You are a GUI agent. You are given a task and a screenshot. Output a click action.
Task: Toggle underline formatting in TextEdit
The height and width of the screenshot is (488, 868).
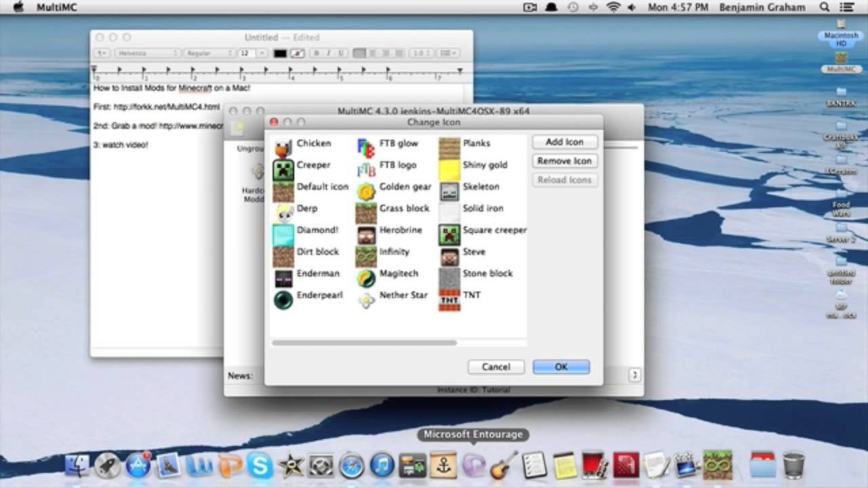pos(341,54)
